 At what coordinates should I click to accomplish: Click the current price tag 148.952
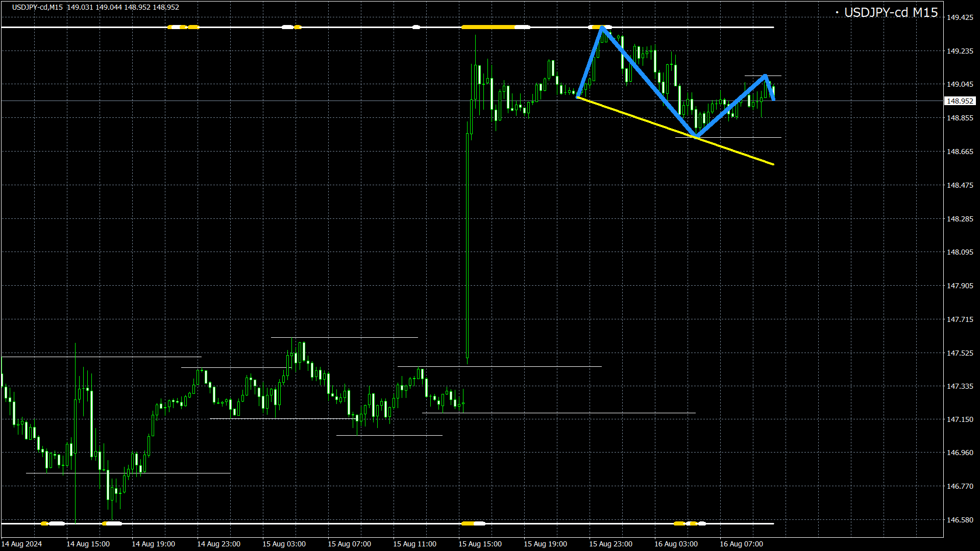click(x=960, y=101)
